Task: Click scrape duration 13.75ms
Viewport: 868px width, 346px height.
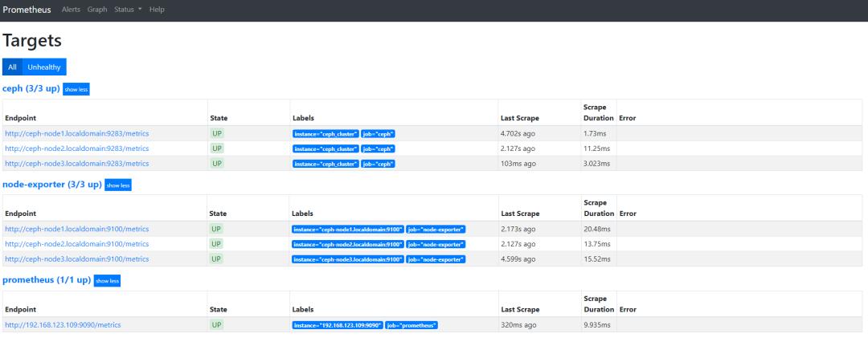Action: click(x=596, y=244)
